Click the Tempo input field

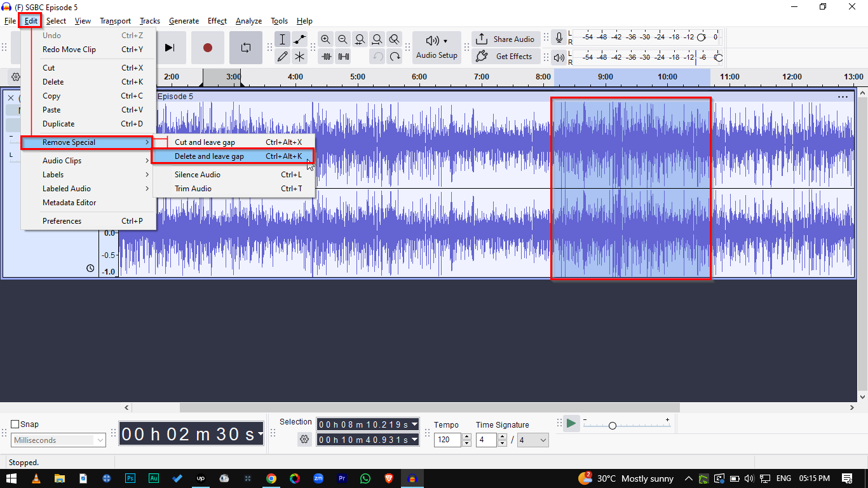447,440
